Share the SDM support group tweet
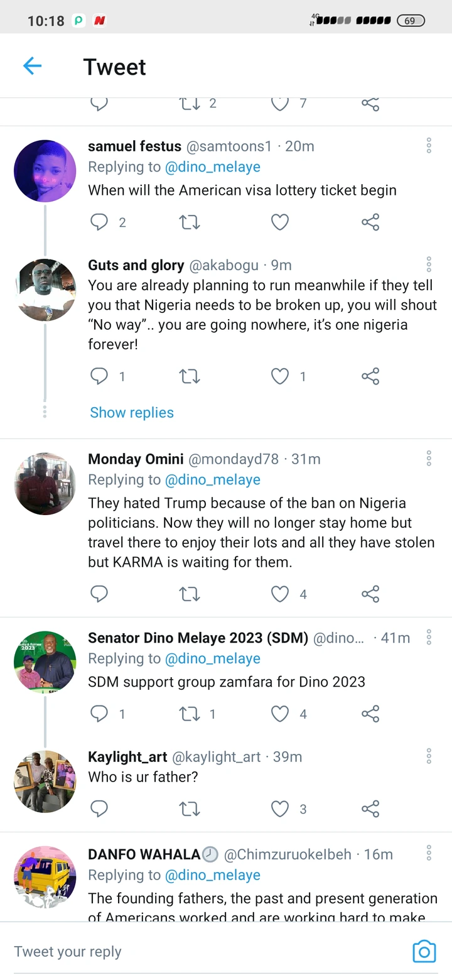The width and height of the screenshot is (452, 980). 370,714
